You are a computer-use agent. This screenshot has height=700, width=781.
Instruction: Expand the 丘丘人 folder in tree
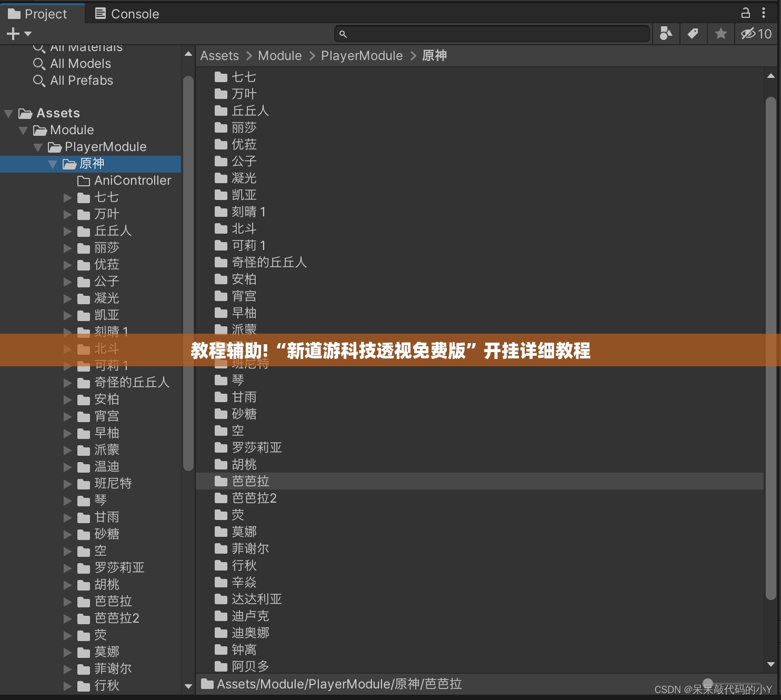(x=67, y=232)
